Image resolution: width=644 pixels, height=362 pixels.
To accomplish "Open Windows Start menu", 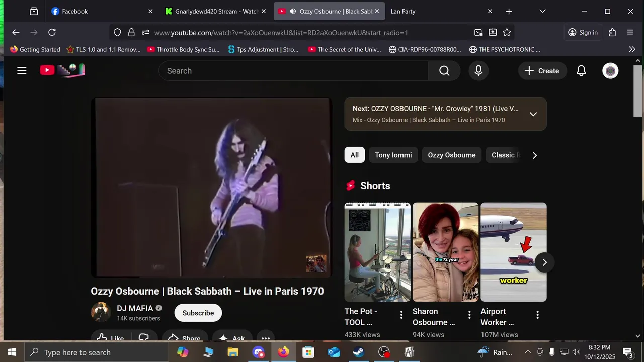I will click(12, 352).
